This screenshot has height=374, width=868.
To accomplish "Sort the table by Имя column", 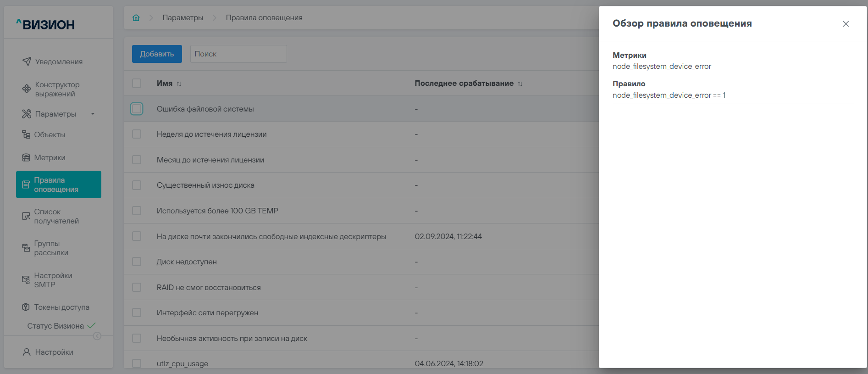I will click(179, 84).
